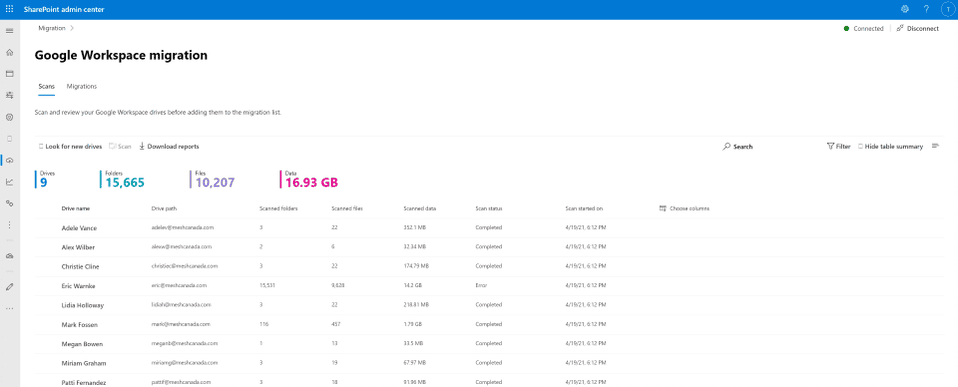Screen dimensions: 958x387
Task: Go to Home in the sidebar
Action: pyautogui.click(x=9, y=52)
